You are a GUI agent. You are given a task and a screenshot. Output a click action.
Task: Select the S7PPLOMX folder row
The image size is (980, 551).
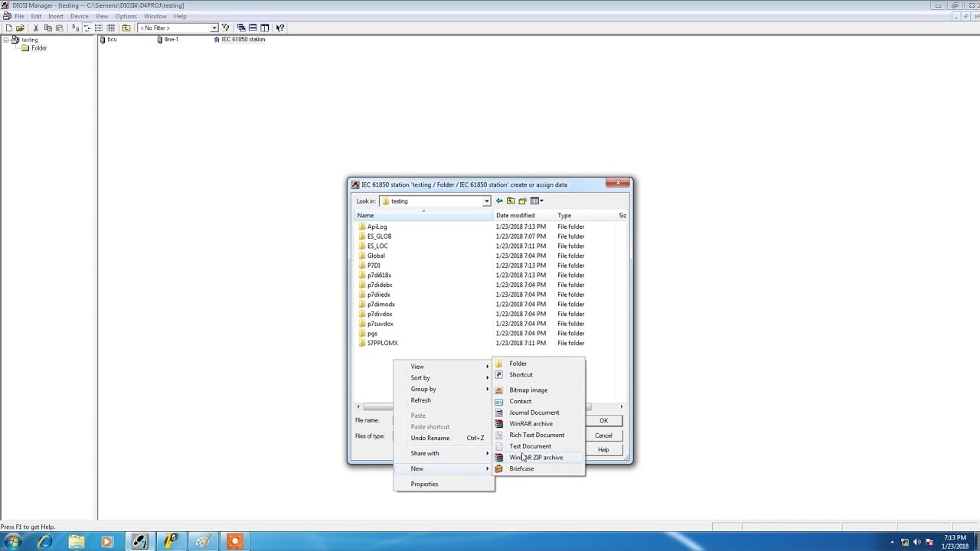(490, 344)
